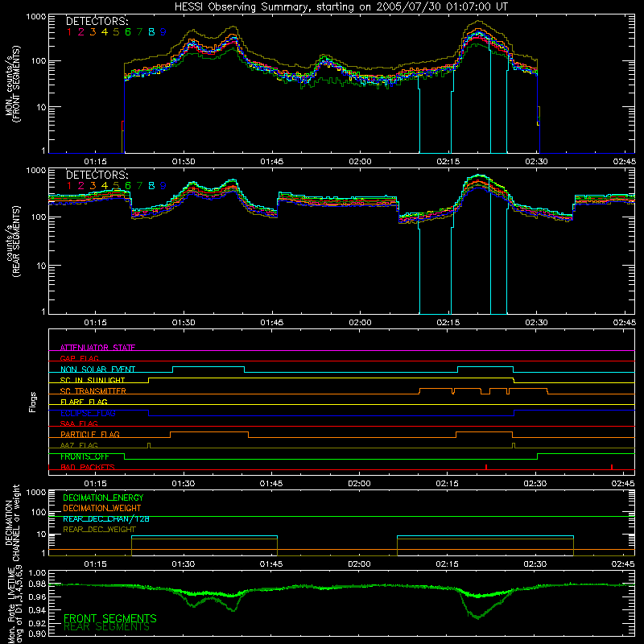The image size is (644, 644).
Task: Select cyan detector 8 in rear segments legend
Action: tap(151, 186)
